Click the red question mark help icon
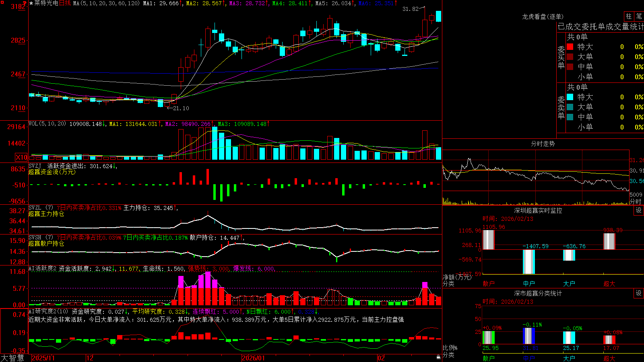This screenshot has height=362, width=644. [x=25, y=3]
